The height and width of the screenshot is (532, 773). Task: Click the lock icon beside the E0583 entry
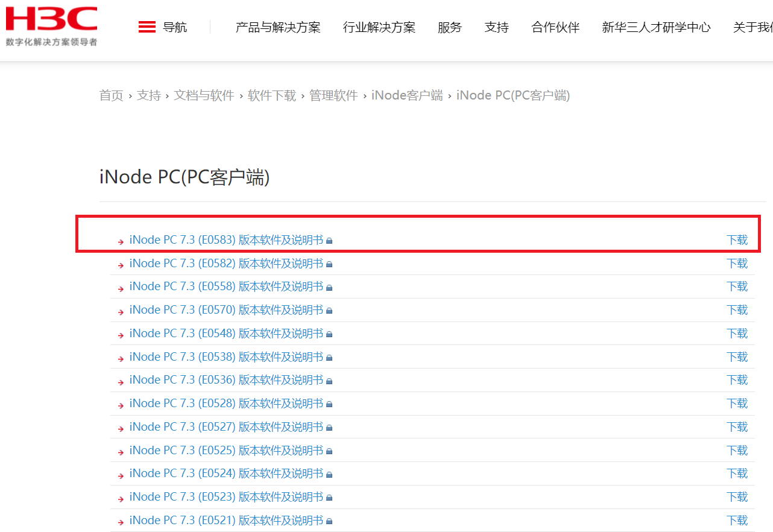(329, 241)
